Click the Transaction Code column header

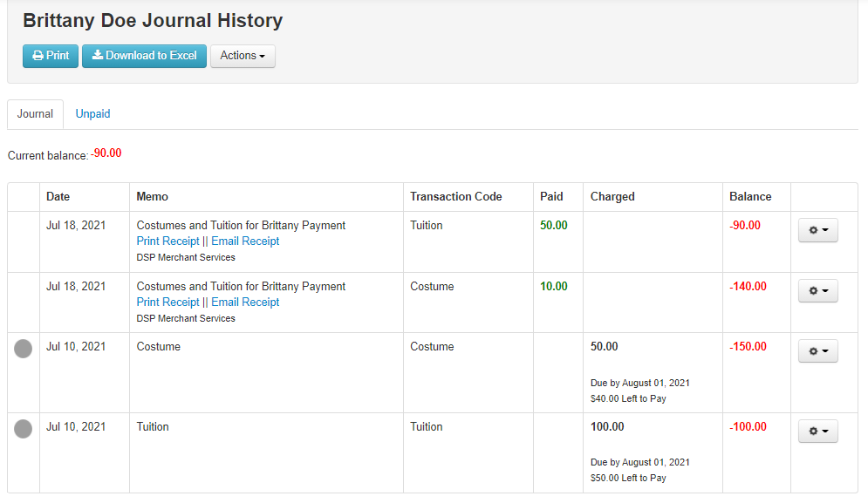456,197
